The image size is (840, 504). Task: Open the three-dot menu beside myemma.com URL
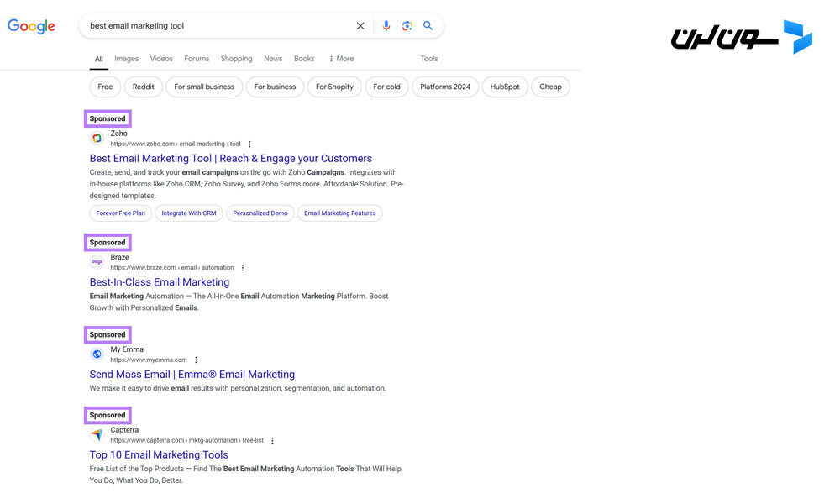196,360
